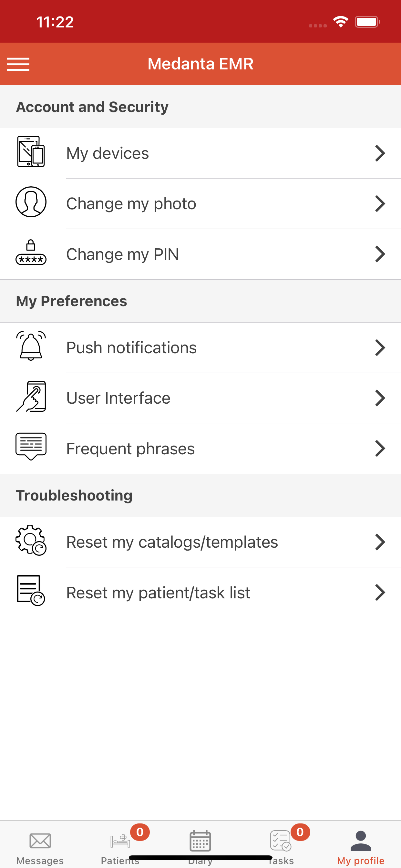Screen dimensions: 401x868
Task: Open the User Interface settings row
Action: click(x=200, y=398)
